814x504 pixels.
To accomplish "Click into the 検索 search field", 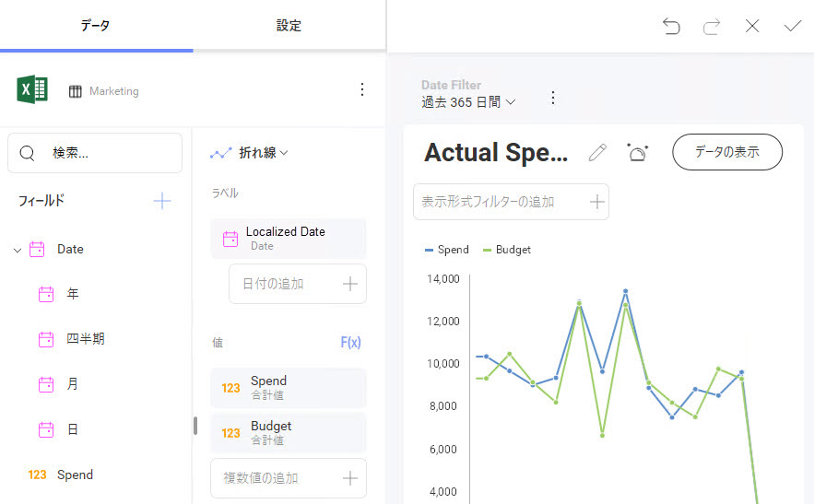I will tap(95, 153).
